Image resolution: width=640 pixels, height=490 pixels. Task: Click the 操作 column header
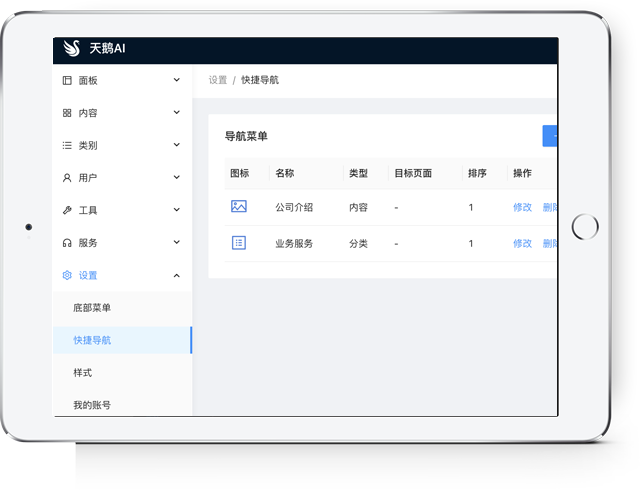click(522, 173)
